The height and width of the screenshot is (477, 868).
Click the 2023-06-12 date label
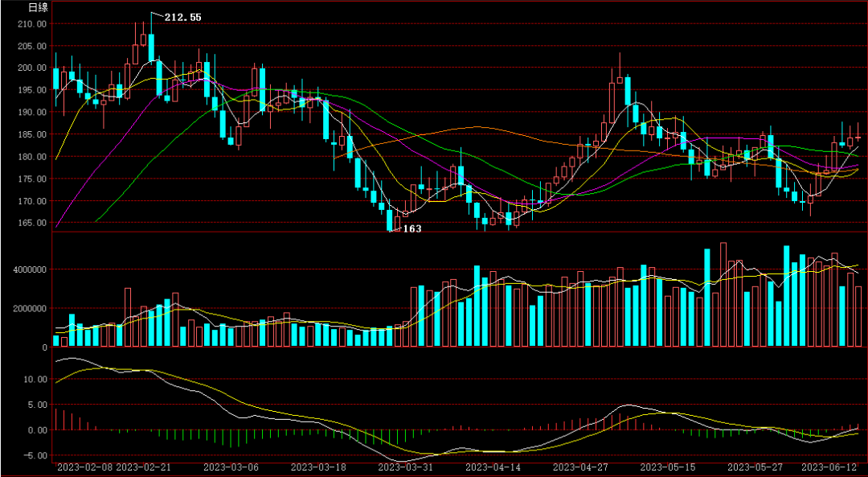(833, 467)
